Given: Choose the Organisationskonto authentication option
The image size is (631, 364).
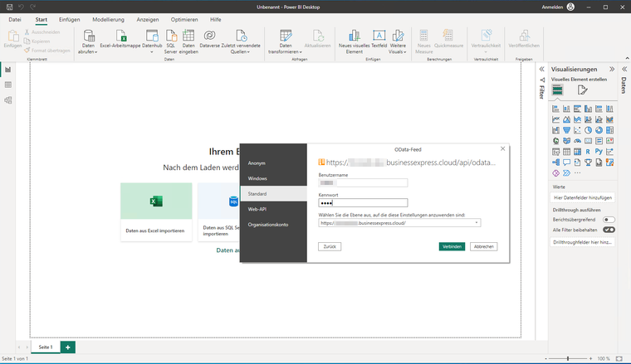Looking at the screenshot, I should click(267, 225).
